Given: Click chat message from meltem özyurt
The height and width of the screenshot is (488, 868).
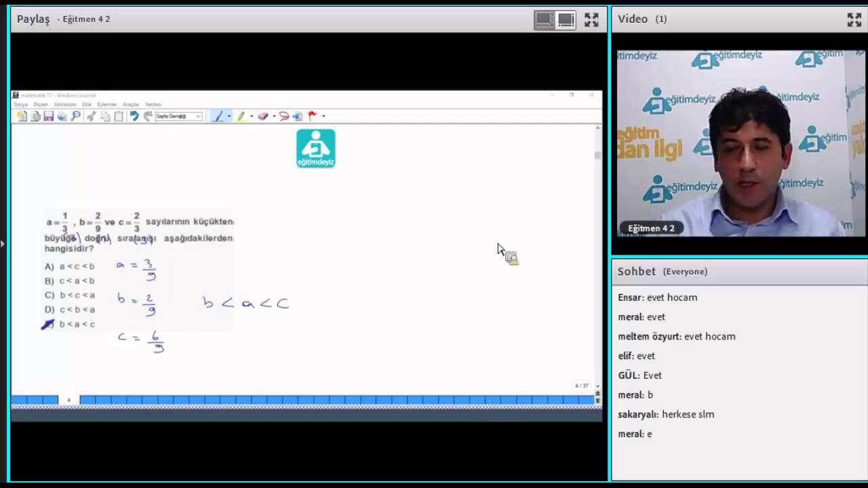Looking at the screenshot, I should click(677, 336).
